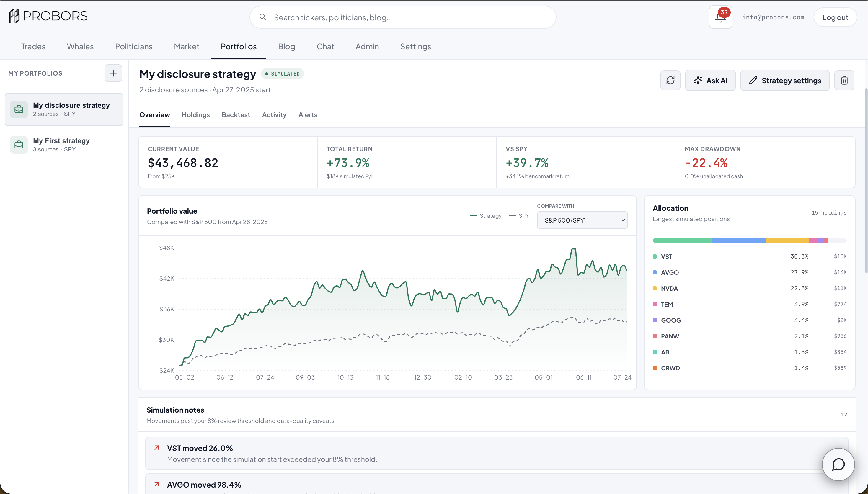Screen dimensions: 868x494
Task: Open the Blog section
Action: tap(286, 47)
